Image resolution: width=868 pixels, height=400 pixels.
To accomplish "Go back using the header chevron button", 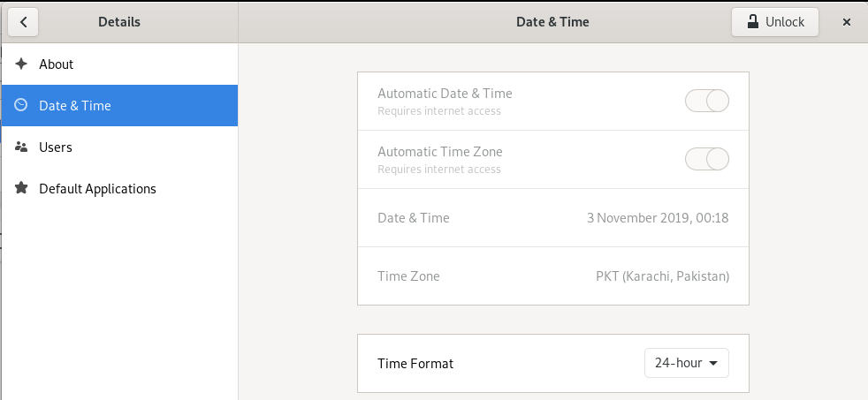I will pyautogui.click(x=23, y=22).
